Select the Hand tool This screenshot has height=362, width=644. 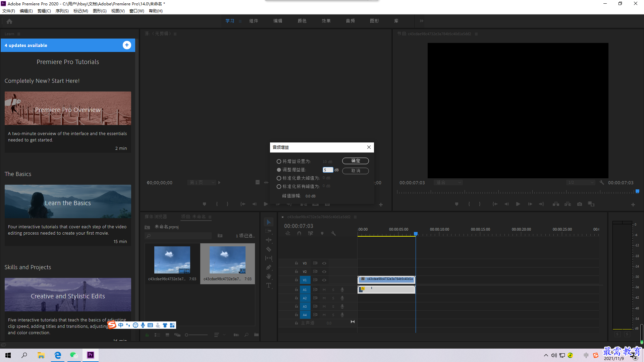tap(269, 276)
